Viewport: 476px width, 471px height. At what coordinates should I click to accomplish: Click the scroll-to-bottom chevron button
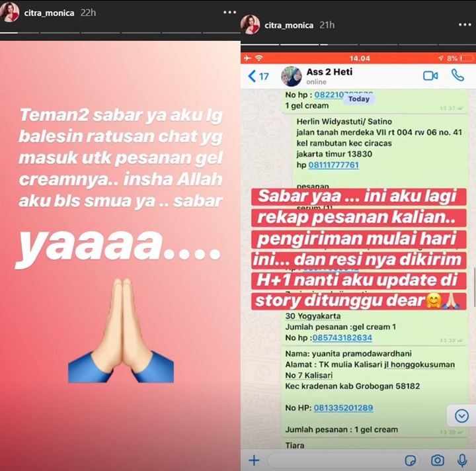click(461, 415)
